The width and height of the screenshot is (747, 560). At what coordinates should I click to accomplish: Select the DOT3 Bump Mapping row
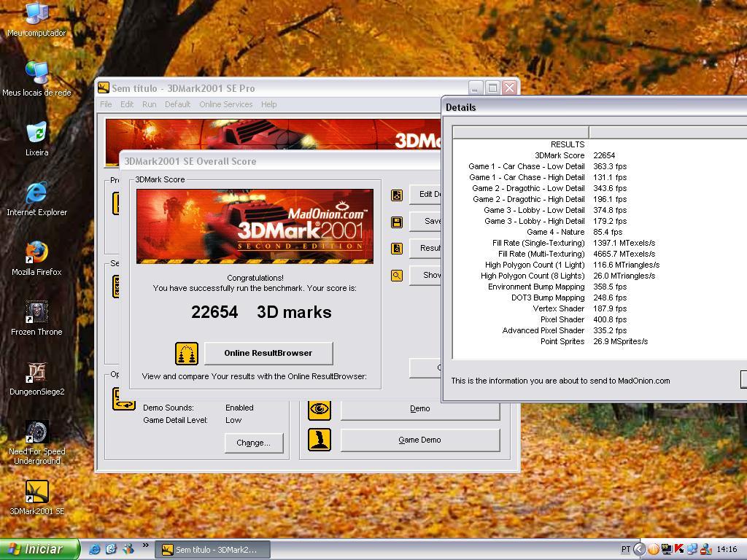600,297
